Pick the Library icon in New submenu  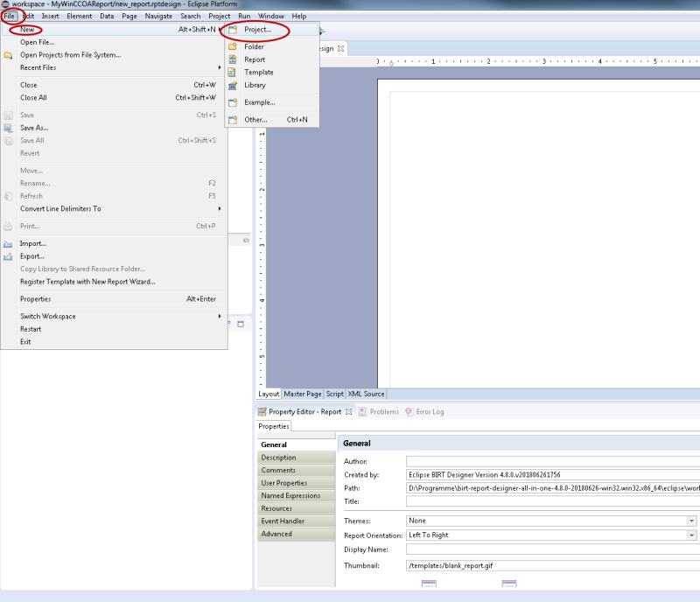point(233,86)
